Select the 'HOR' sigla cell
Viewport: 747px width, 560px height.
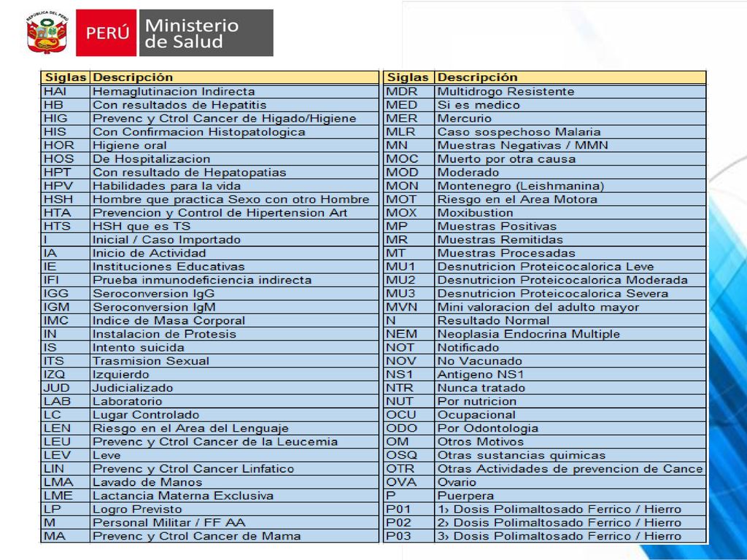pyautogui.click(x=65, y=145)
